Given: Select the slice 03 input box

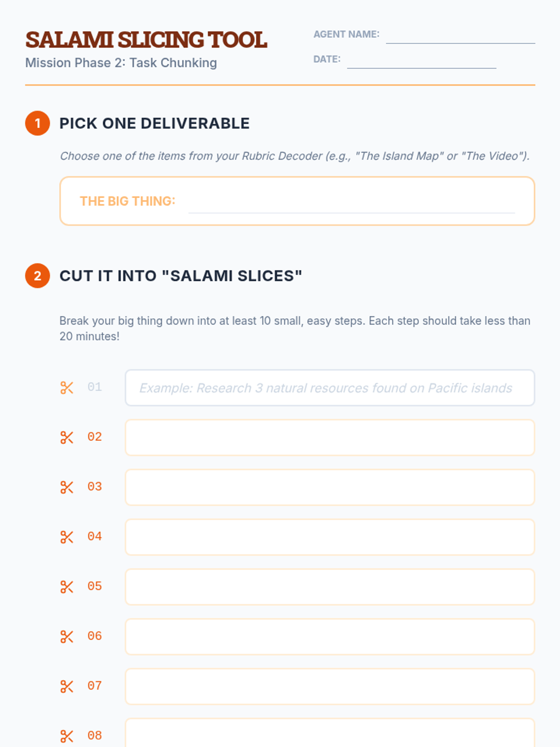Looking at the screenshot, I should pyautogui.click(x=329, y=487).
